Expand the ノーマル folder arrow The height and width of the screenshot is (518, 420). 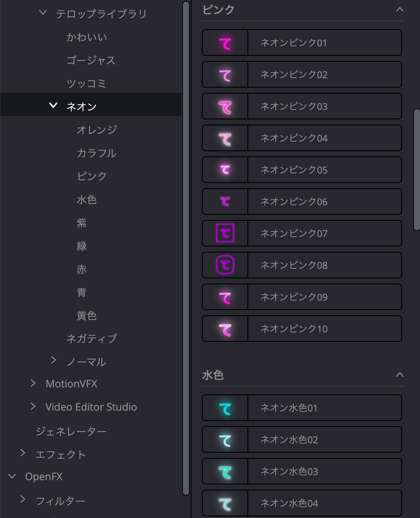(x=54, y=360)
